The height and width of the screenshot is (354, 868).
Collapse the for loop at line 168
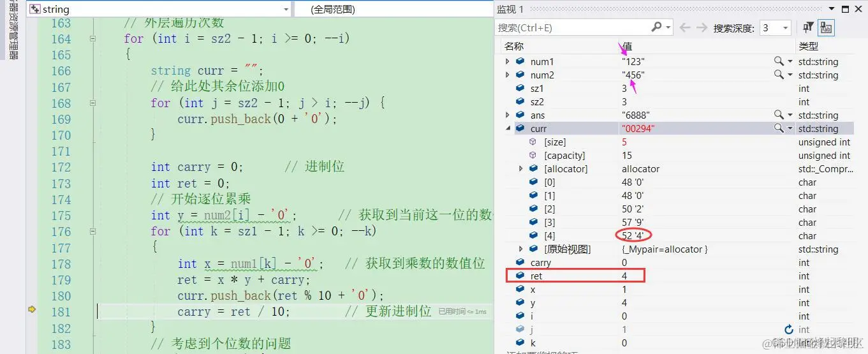coord(92,103)
